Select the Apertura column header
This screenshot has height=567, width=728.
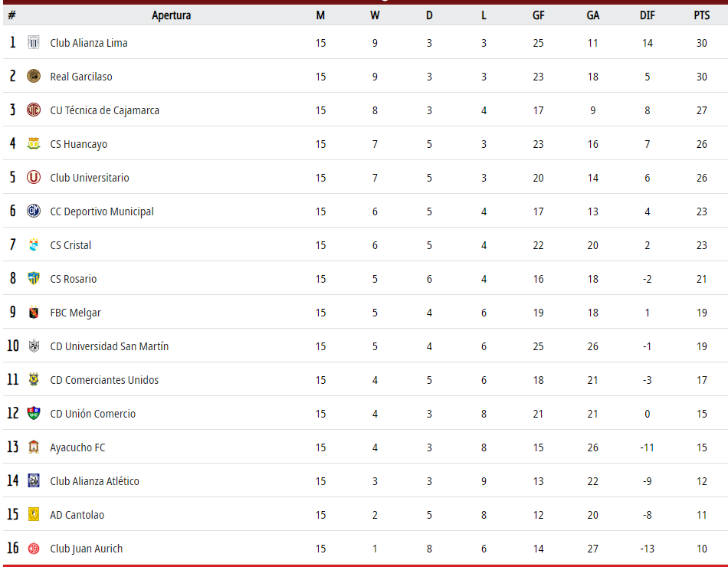[172, 15]
